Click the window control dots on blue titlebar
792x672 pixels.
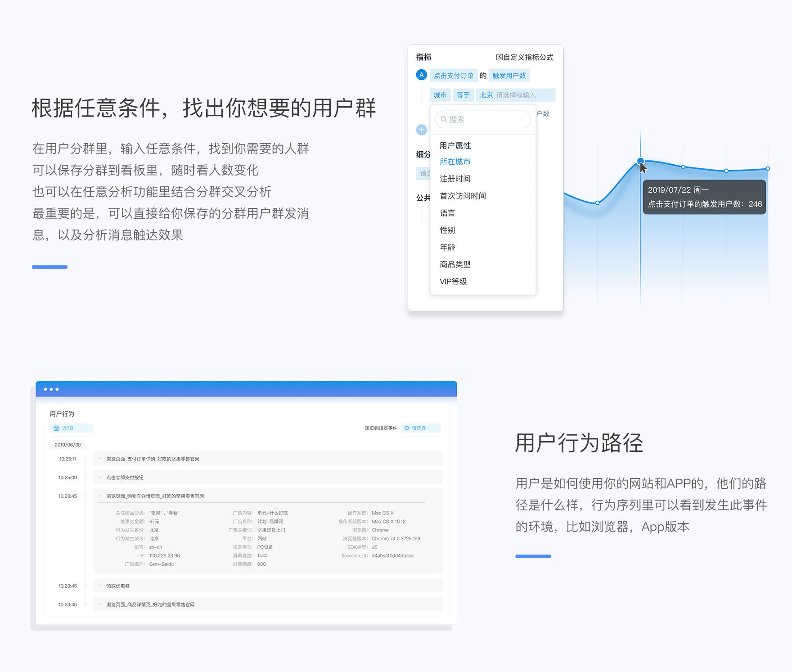pos(51,389)
